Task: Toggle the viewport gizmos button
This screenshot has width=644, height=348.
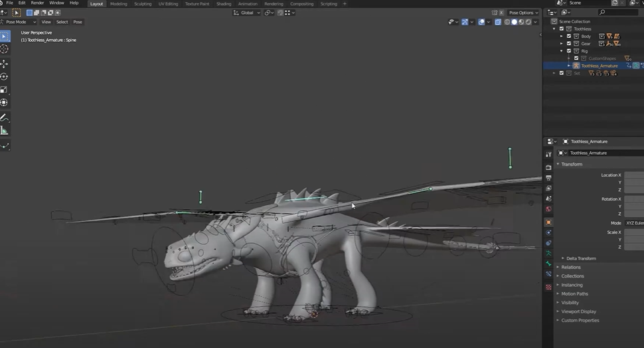Action: coord(465,22)
